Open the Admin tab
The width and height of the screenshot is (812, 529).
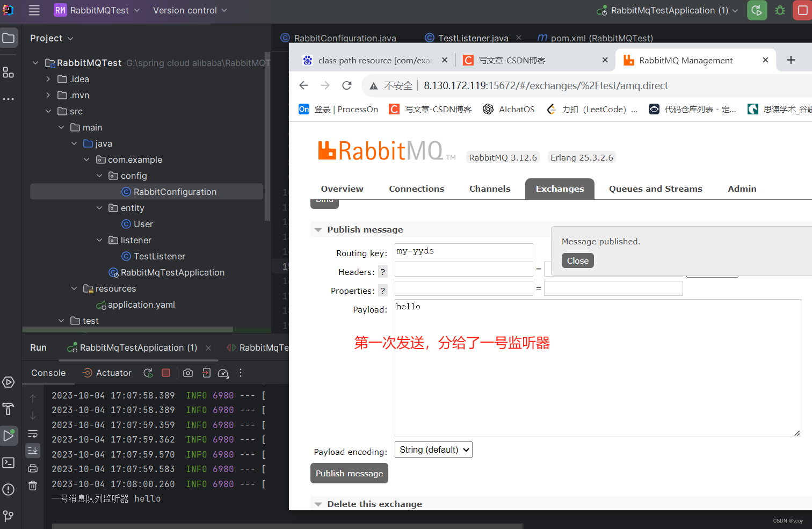coord(742,189)
